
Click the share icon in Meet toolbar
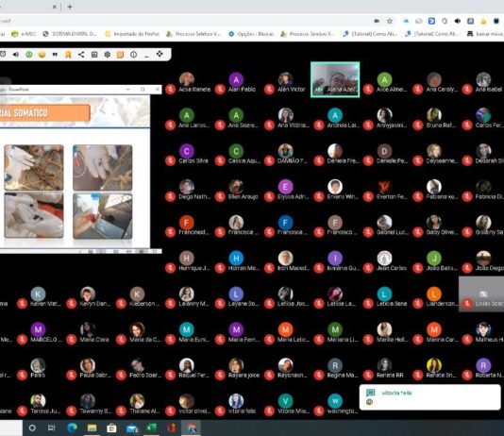[x=81, y=55]
